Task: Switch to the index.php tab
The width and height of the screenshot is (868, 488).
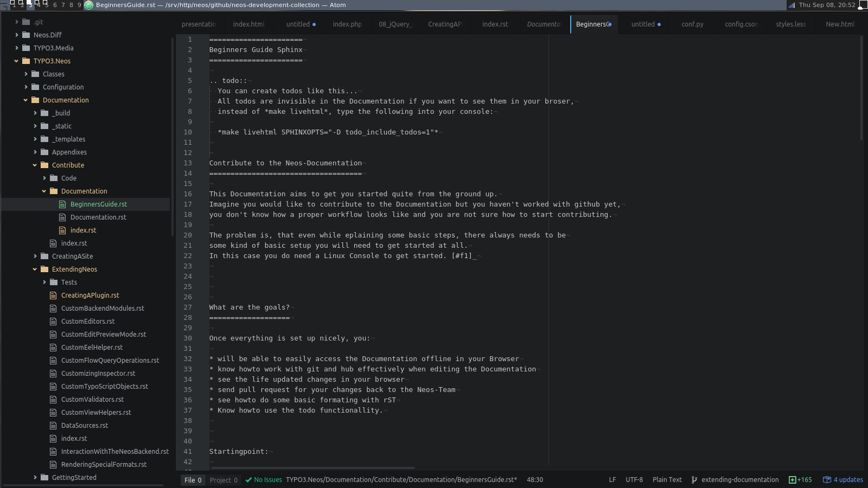Action: pos(347,24)
